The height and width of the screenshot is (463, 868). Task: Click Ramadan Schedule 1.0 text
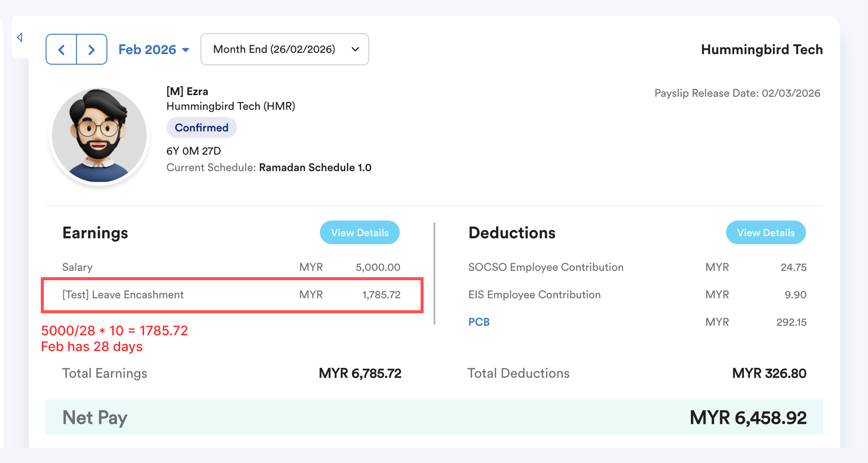[x=315, y=167]
